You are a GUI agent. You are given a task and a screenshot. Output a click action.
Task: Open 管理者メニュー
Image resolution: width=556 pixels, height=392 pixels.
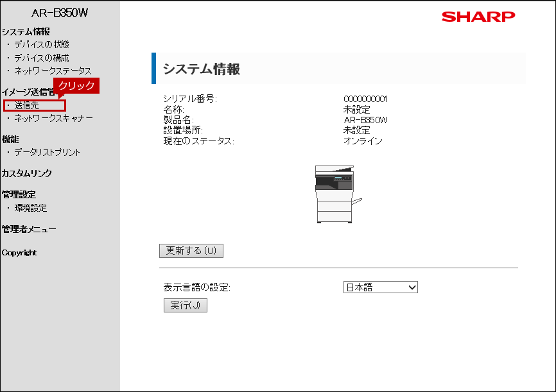point(29,229)
